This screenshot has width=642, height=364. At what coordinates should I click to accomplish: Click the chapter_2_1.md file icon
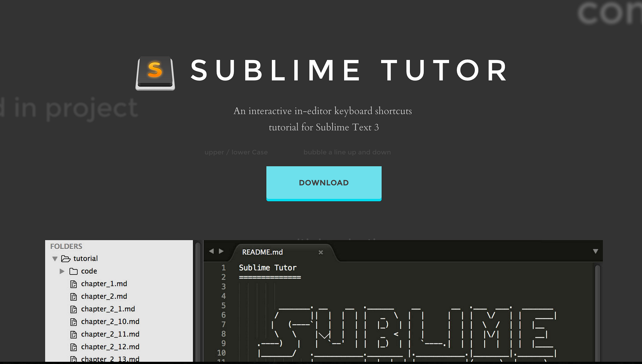[x=74, y=309]
